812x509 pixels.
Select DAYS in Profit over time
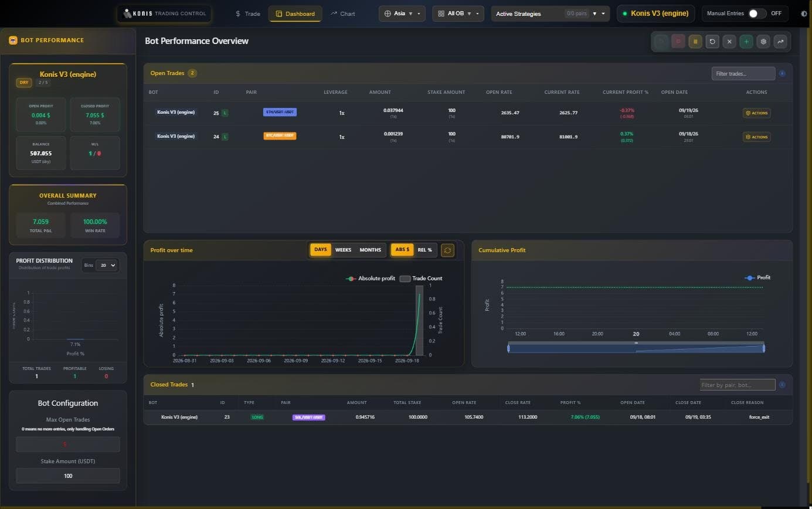point(321,250)
